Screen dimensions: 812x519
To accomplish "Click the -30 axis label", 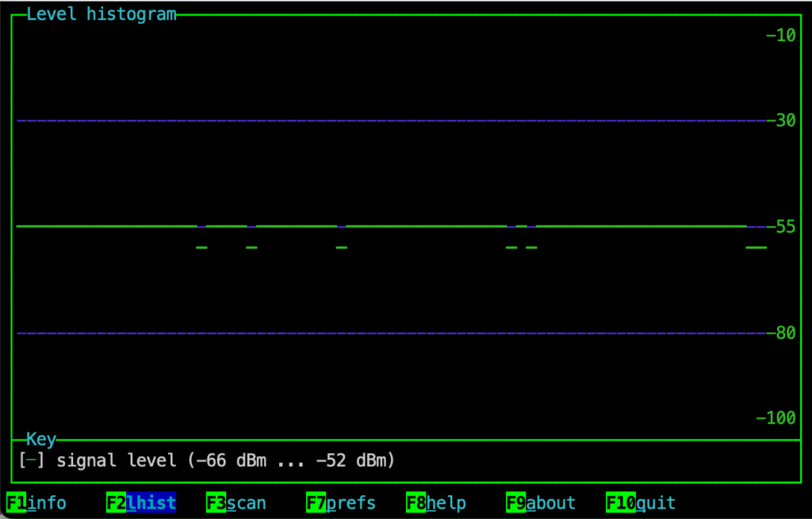I will (x=781, y=121).
